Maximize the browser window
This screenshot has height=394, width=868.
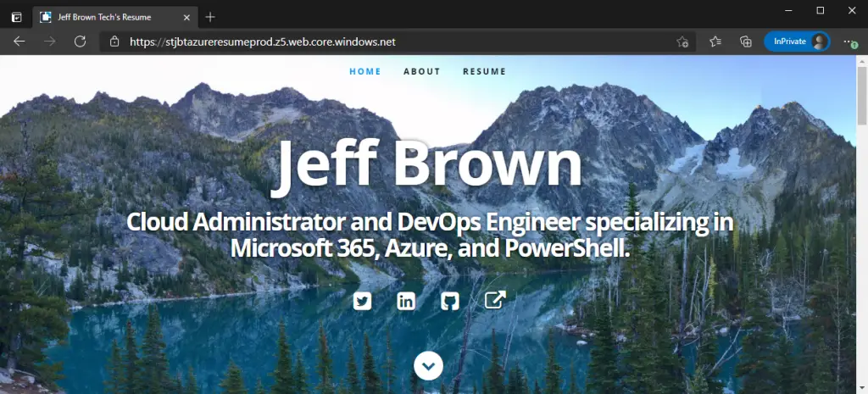[821, 10]
